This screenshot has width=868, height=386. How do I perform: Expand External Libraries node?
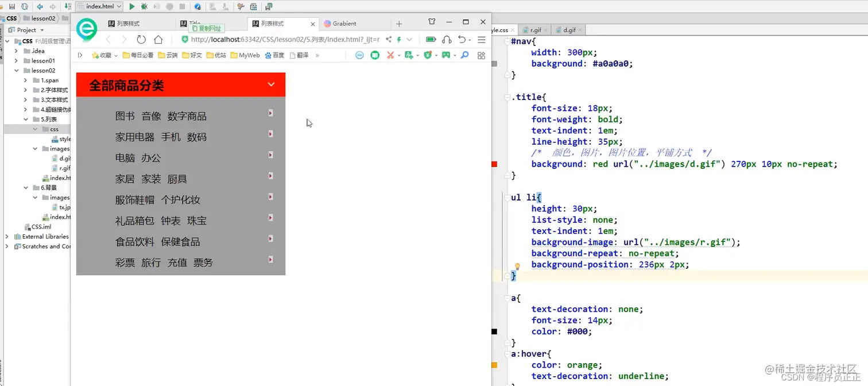tap(7, 237)
